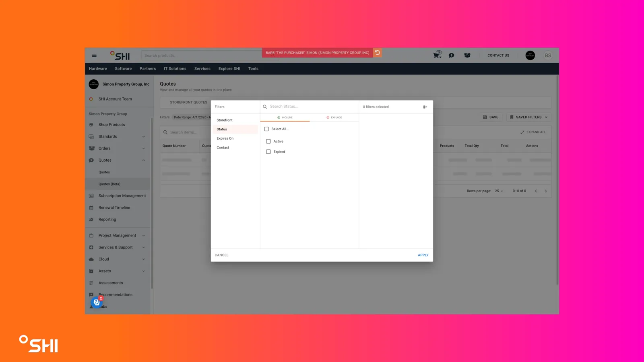Viewport: 644px width, 362px height.
Task: Click the Search Status input field
Action: [312, 107]
